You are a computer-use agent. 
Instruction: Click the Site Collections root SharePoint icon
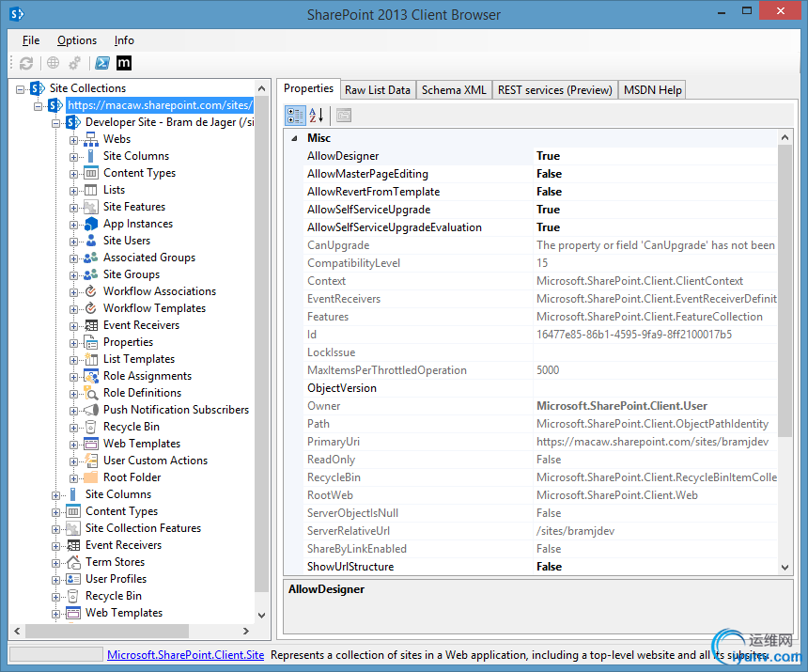point(38,88)
